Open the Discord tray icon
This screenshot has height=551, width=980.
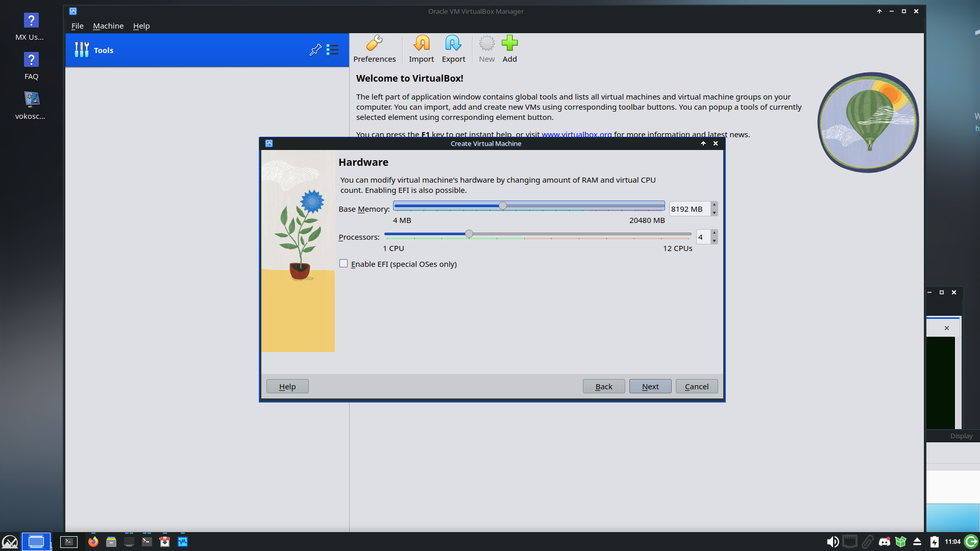(885, 542)
